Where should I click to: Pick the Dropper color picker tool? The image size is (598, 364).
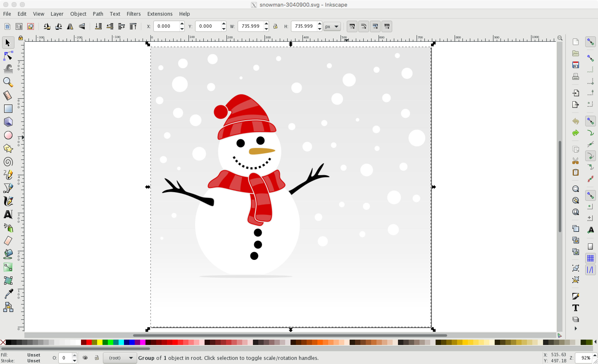[8, 294]
